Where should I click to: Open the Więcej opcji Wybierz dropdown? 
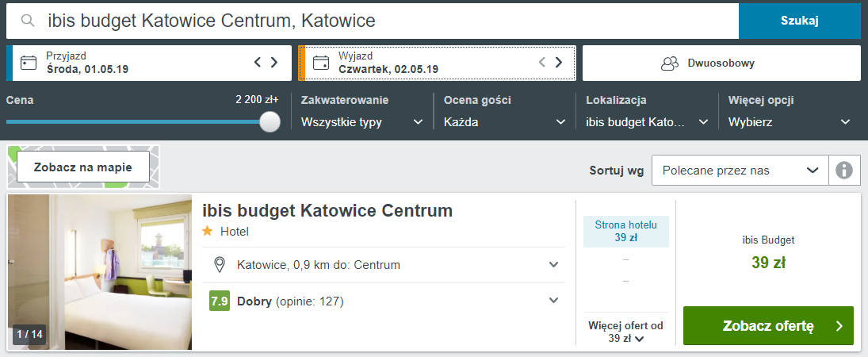pos(790,122)
